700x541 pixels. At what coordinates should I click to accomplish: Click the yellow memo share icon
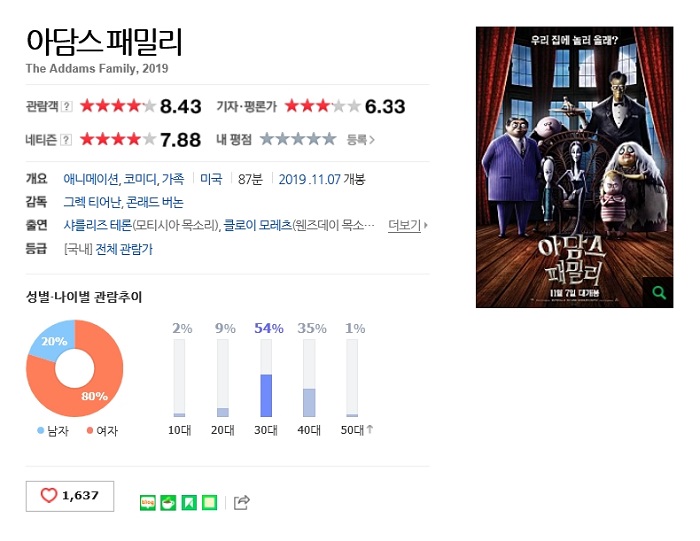click(210, 503)
